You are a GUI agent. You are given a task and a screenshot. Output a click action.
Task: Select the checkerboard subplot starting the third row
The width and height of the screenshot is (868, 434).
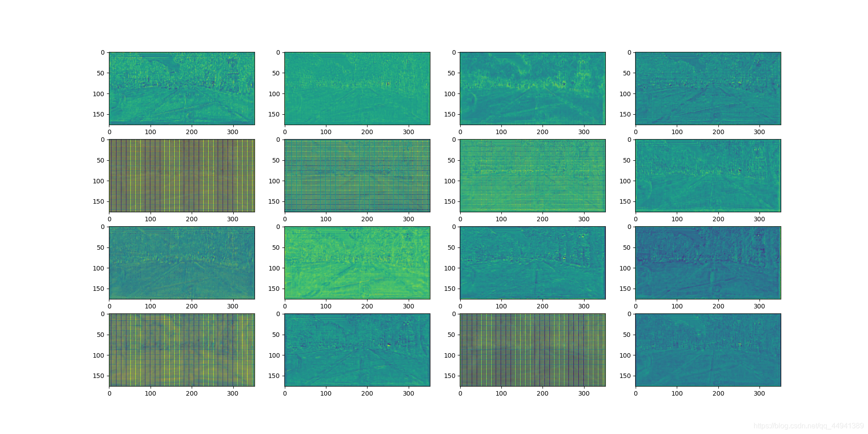(x=182, y=263)
